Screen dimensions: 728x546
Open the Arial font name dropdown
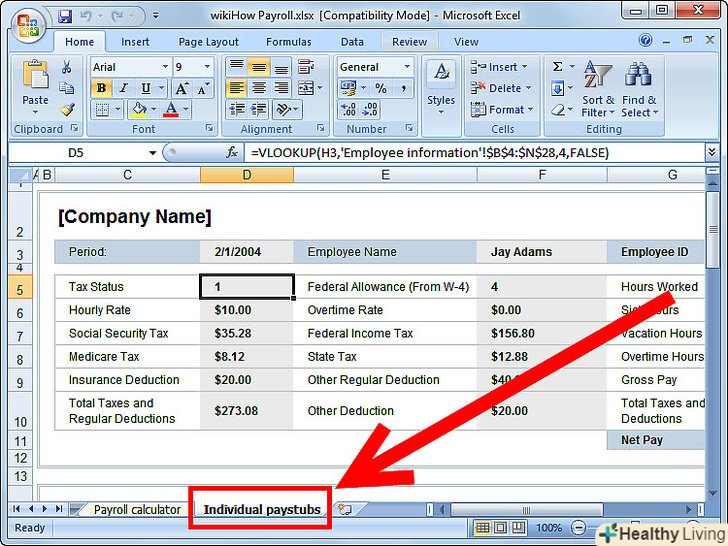[165, 67]
